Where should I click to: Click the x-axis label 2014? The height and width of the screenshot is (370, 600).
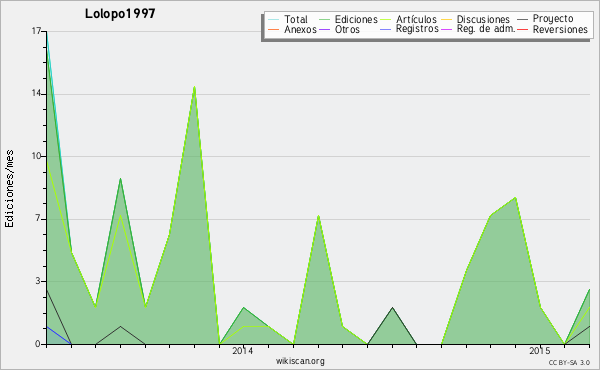pyautogui.click(x=243, y=350)
